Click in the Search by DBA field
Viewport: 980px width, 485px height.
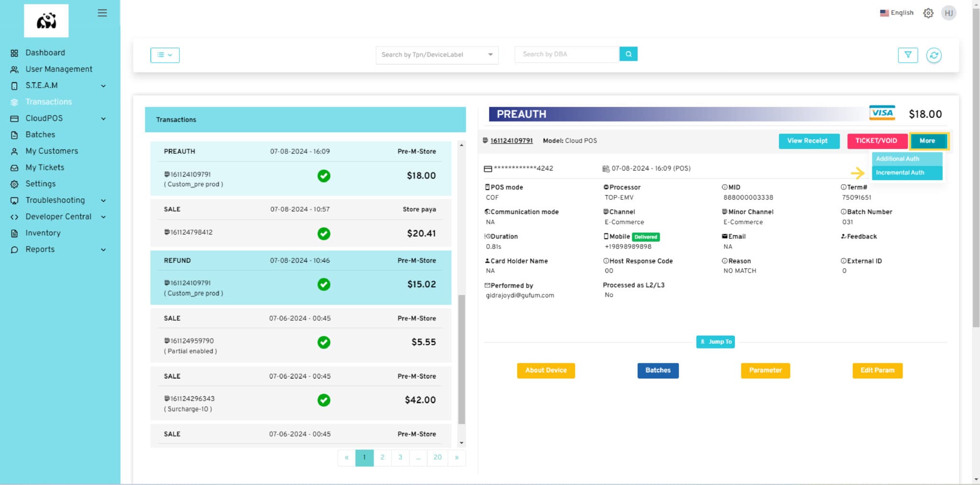click(x=567, y=55)
